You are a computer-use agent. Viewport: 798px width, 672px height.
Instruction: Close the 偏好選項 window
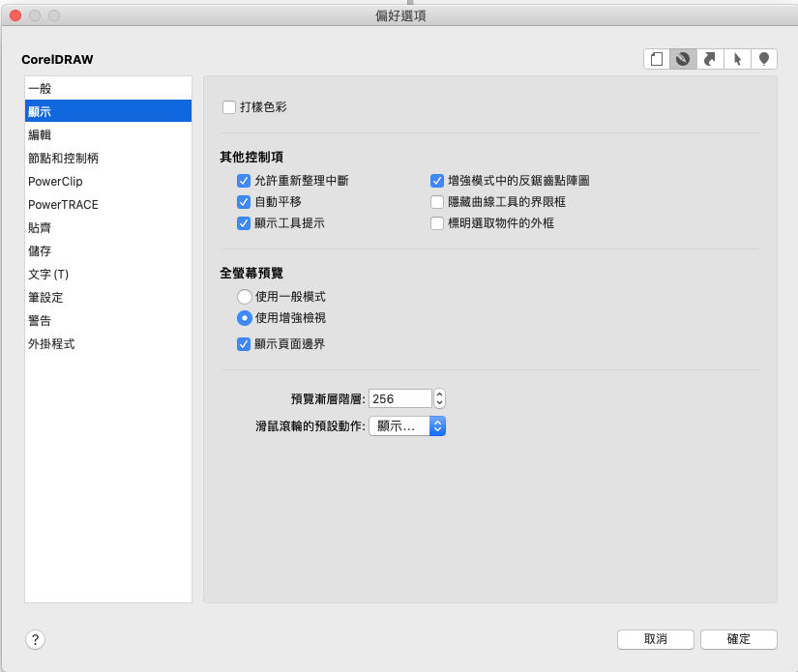[x=15, y=15]
